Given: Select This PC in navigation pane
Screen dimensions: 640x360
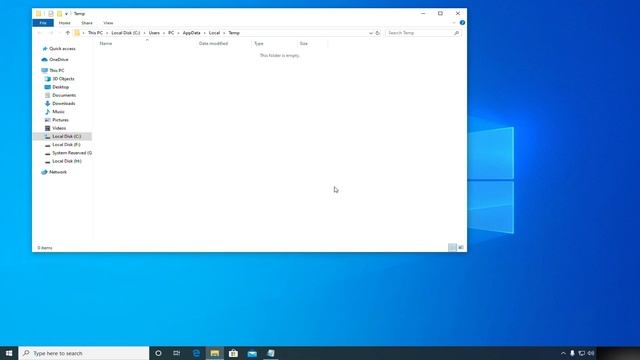Looking at the screenshot, I should (x=56, y=70).
